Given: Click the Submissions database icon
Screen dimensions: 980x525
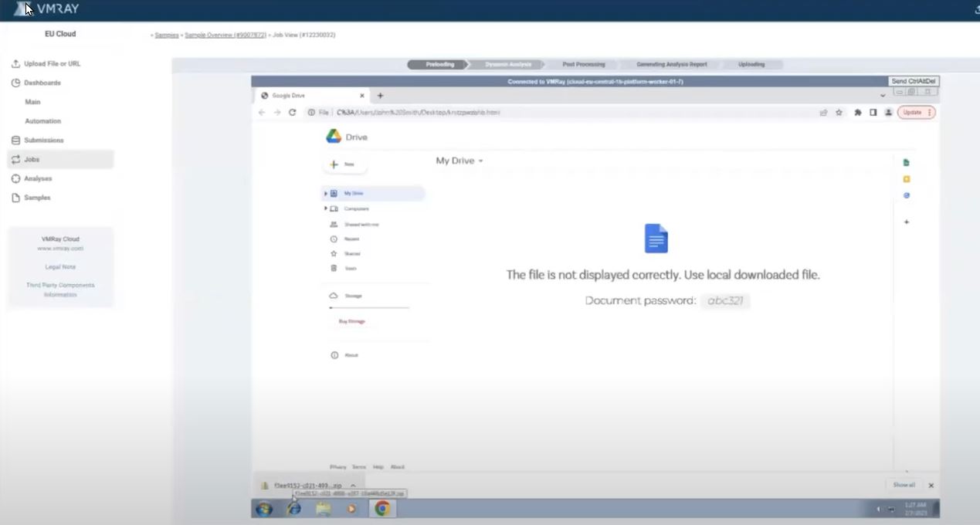Looking at the screenshot, I should 15,141.
